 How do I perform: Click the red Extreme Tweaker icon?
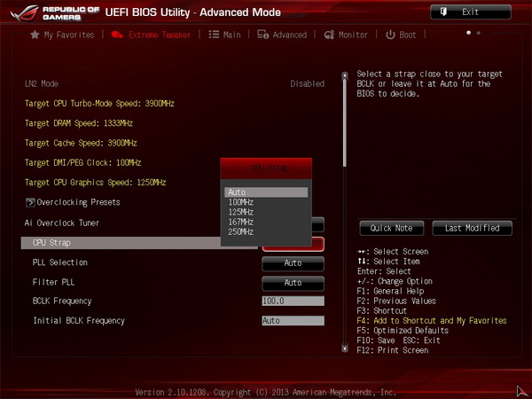pyautogui.click(x=117, y=35)
